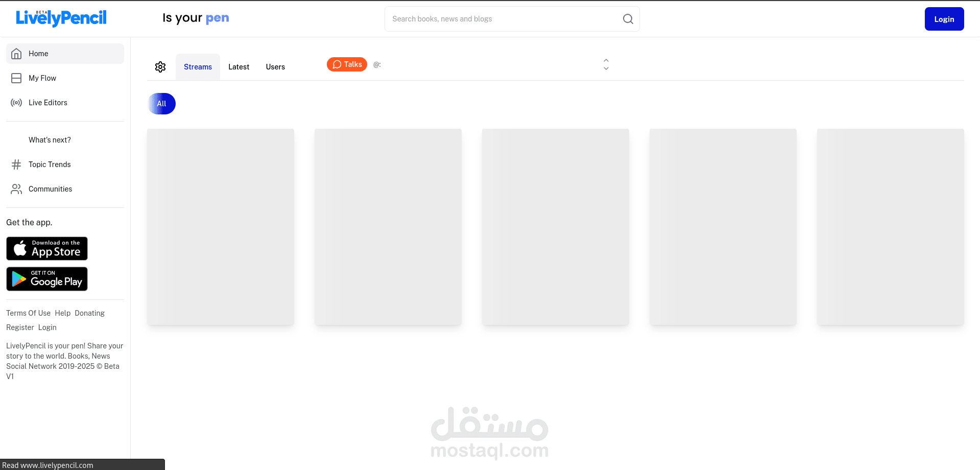Click the Download on the App Store badge
Image resolution: width=980 pixels, height=470 pixels.
(x=47, y=249)
